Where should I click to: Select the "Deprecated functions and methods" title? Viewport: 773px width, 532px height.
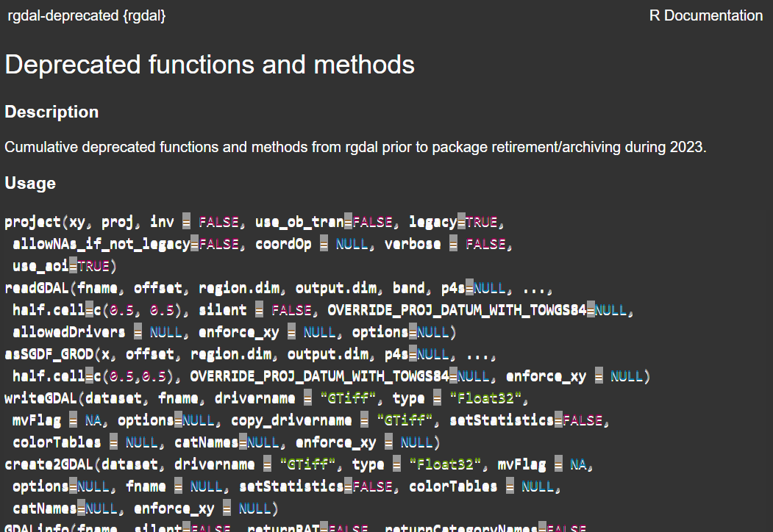click(x=210, y=65)
